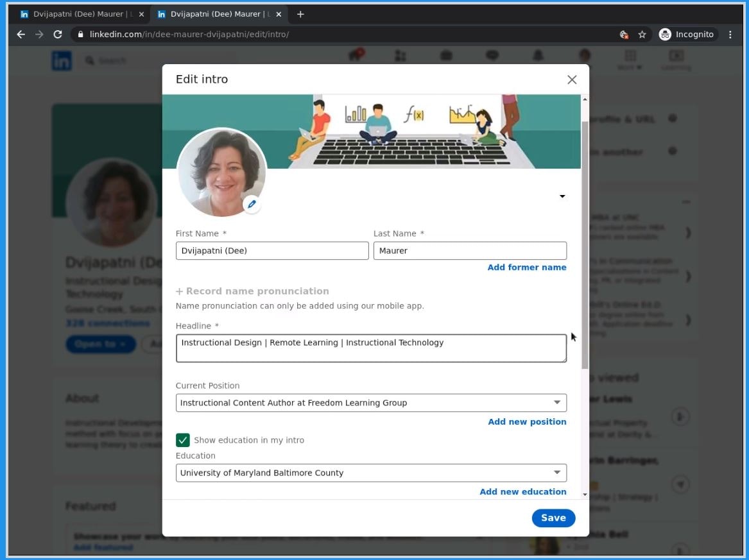
Task: Save the intro changes
Action: click(x=553, y=518)
